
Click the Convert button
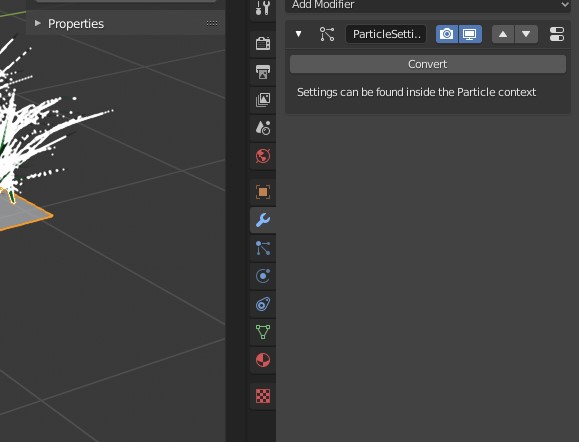[428, 64]
